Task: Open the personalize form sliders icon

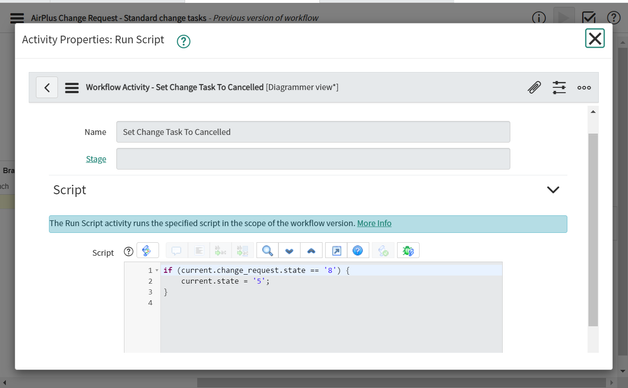Action: coord(559,87)
